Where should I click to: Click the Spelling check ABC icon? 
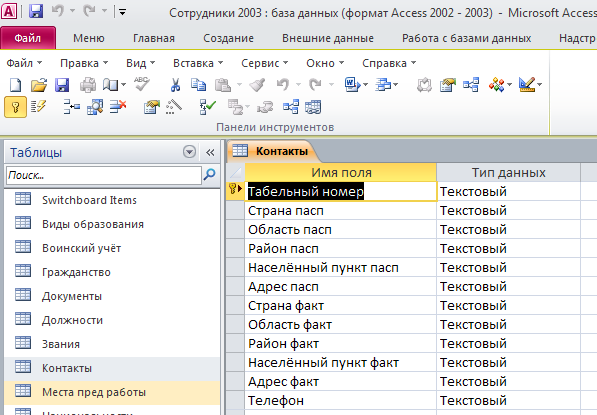click(142, 84)
